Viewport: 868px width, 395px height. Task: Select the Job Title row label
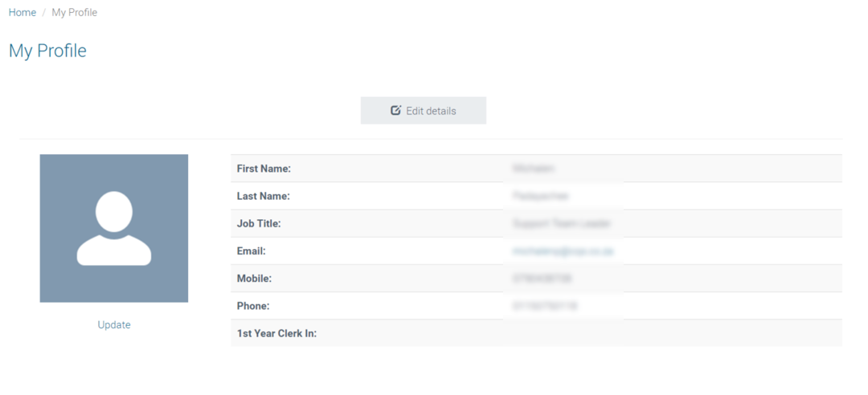(x=259, y=223)
